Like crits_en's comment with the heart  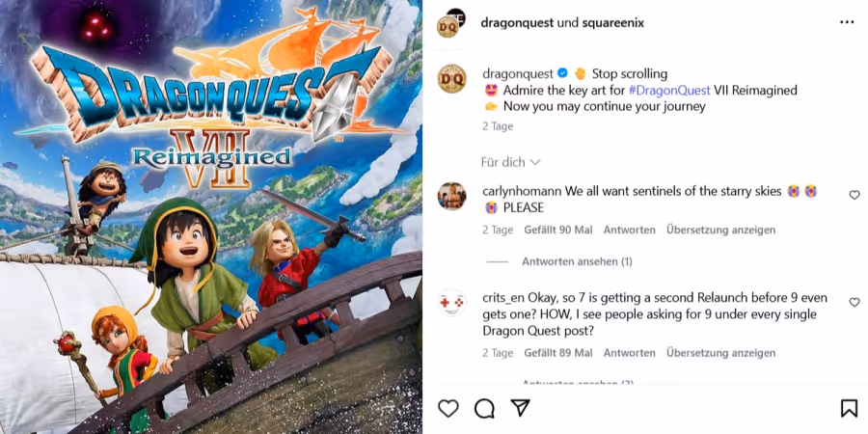click(854, 302)
